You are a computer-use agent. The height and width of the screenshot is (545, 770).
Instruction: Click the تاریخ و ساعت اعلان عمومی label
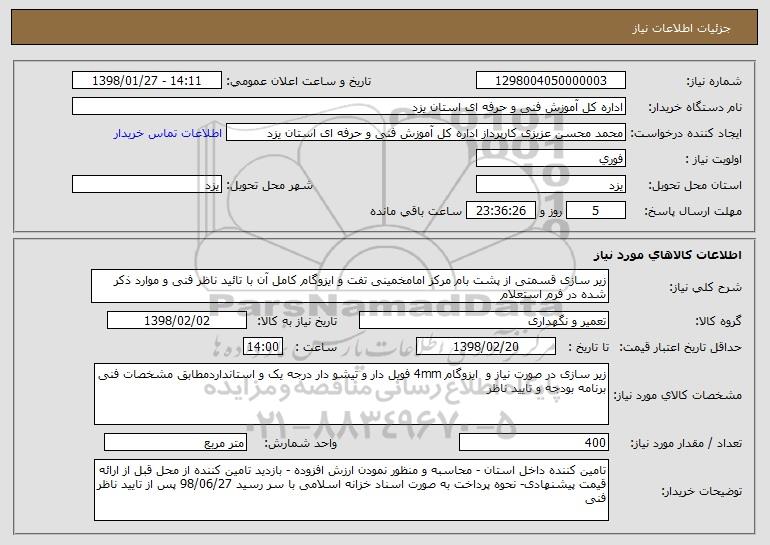tap(299, 81)
